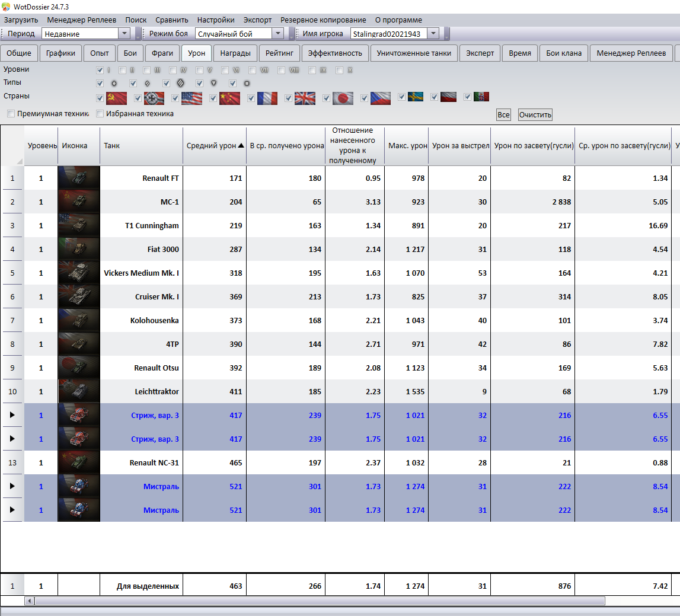The height and width of the screenshot is (616, 680).
Task: Click the Japanese flag icon
Action: point(343,98)
